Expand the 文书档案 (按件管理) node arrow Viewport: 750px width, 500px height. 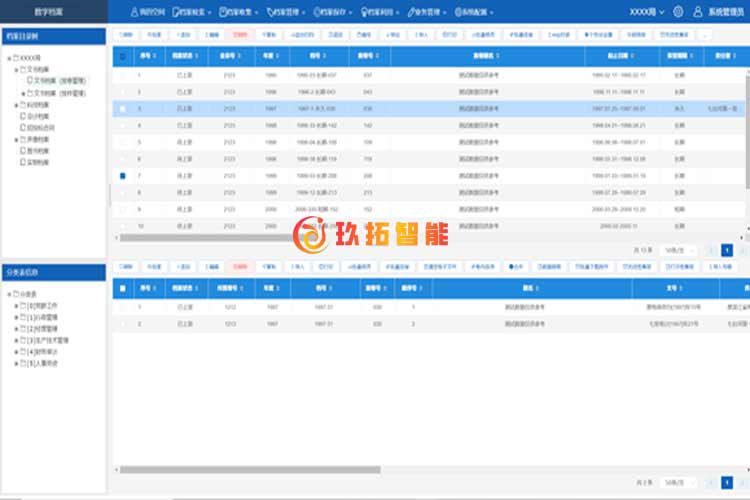click(x=23, y=93)
